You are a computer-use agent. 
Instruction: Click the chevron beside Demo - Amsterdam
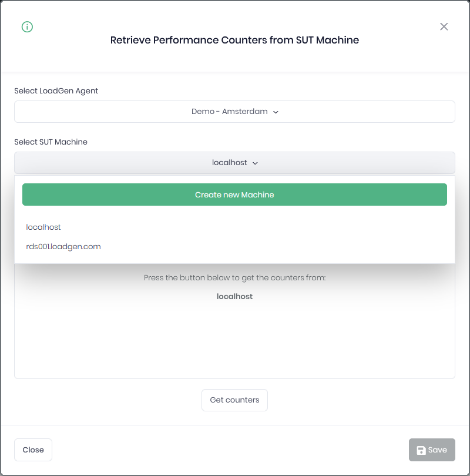tap(276, 112)
